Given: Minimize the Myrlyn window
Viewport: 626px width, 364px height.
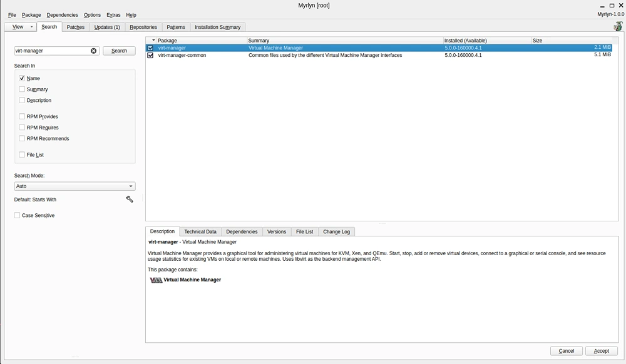Looking at the screenshot, I should point(602,6).
